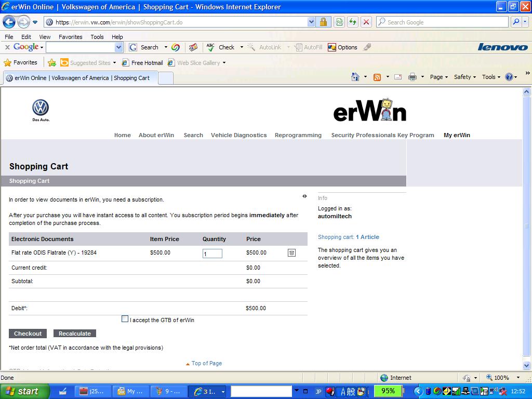Click the Google toolbar Options button
This screenshot has width=532, height=399.
tap(342, 47)
